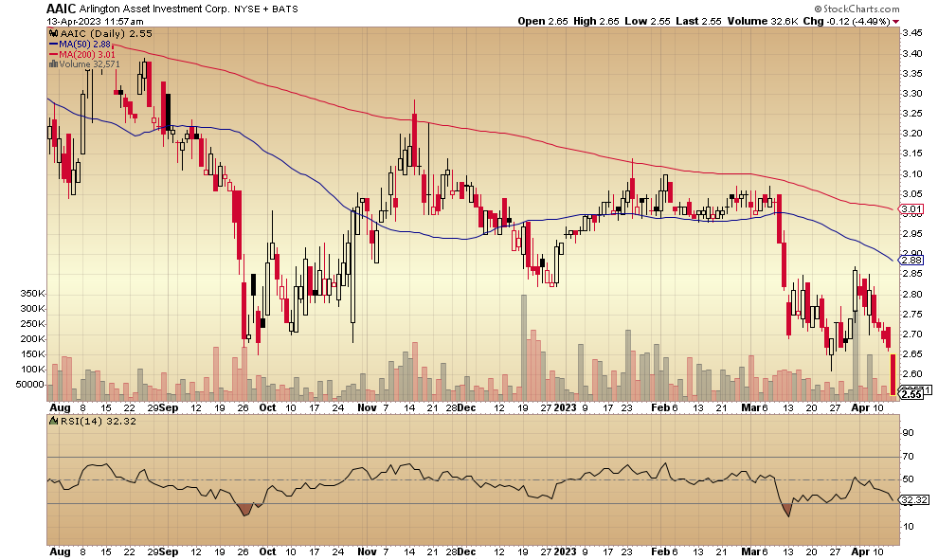Click the Chg -0.12 (-4.49%) value
Screen dimensions: 938x560
[846, 21]
